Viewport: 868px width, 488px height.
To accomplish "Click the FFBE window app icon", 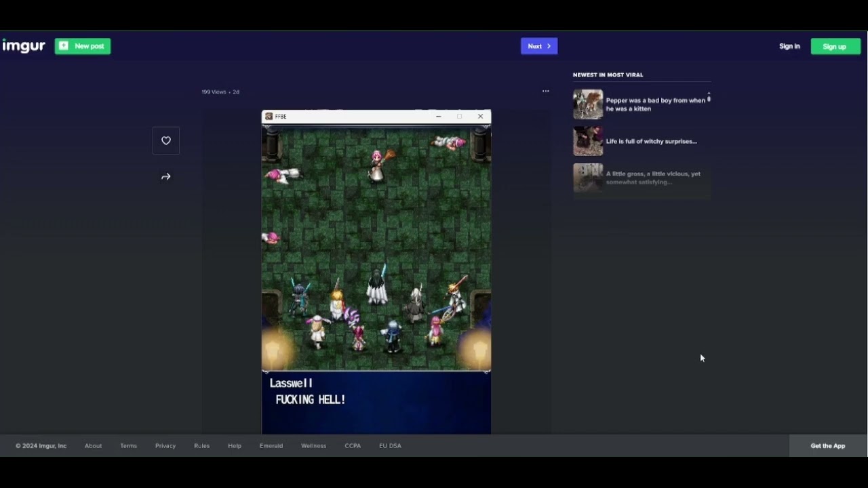I will [x=269, y=117].
